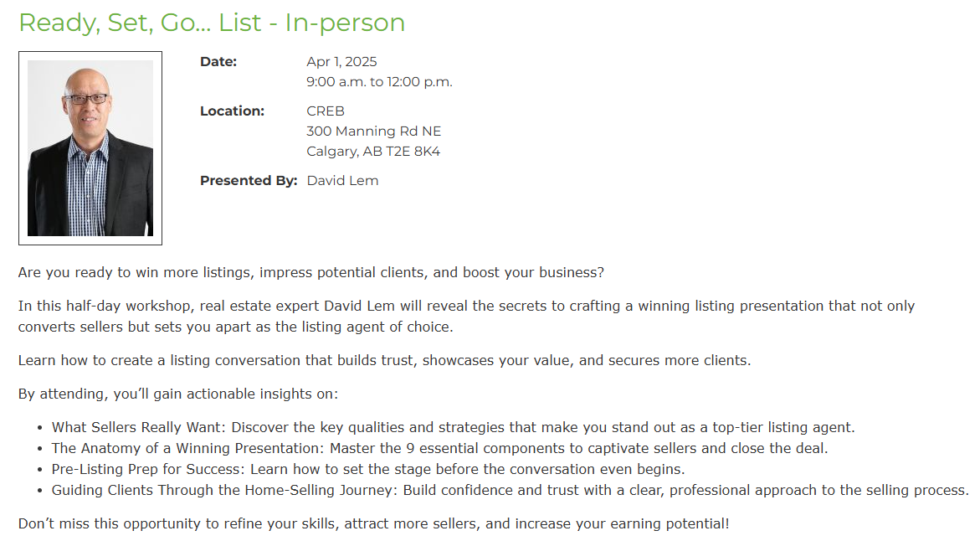
Task: Click the presenter headshot photo
Action: [90, 148]
